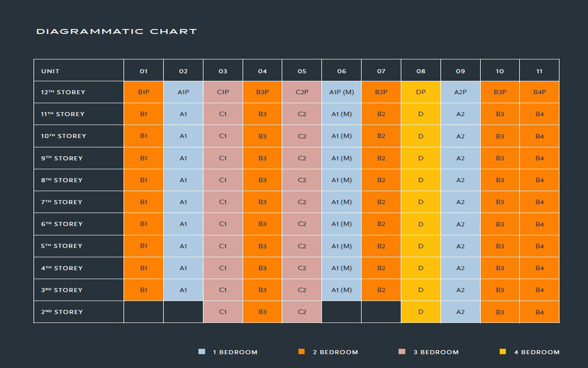The height and width of the screenshot is (368, 588).
Task: Click the empty 2nd storey cell under column 01
Action: coord(144,312)
